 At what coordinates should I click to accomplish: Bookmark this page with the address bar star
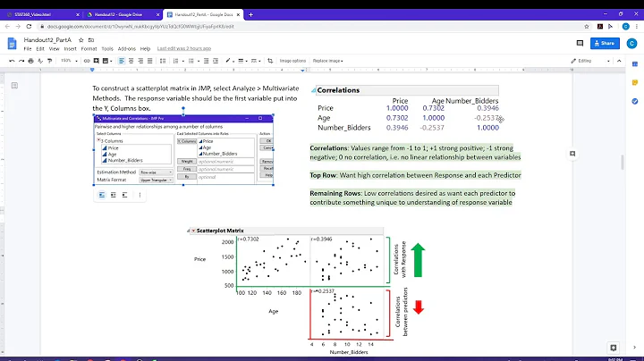point(587,26)
